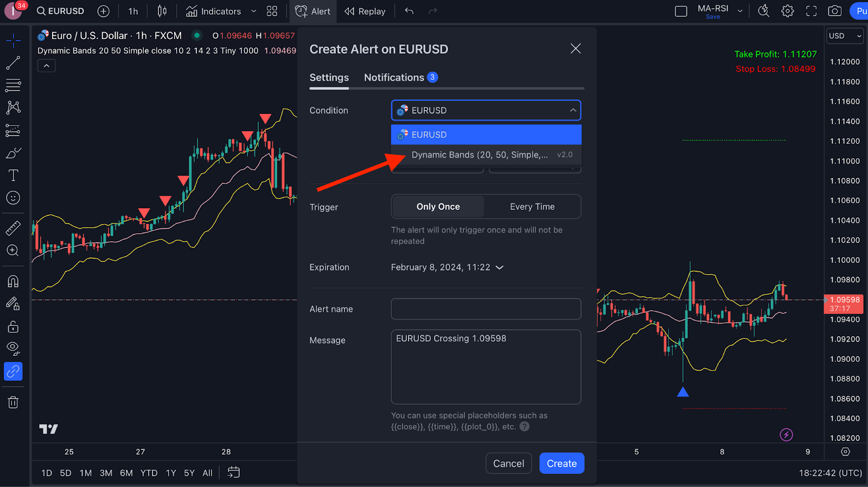Set range to YTD
This screenshot has width=868, height=487.
click(149, 473)
